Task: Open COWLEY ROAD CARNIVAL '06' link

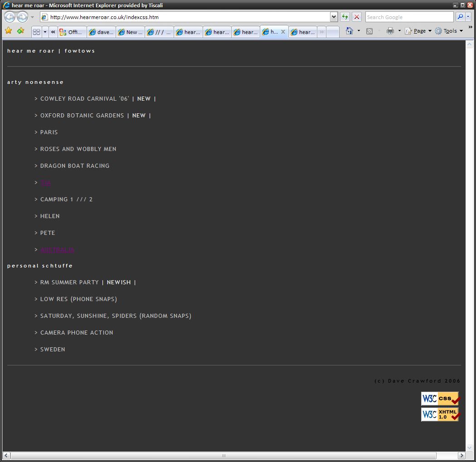Action: [x=85, y=99]
